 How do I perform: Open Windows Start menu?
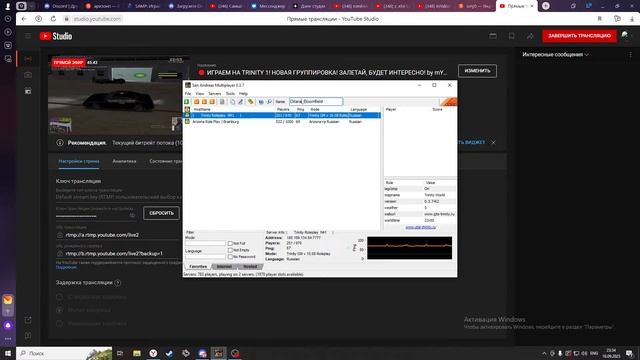(x=8, y=353)
